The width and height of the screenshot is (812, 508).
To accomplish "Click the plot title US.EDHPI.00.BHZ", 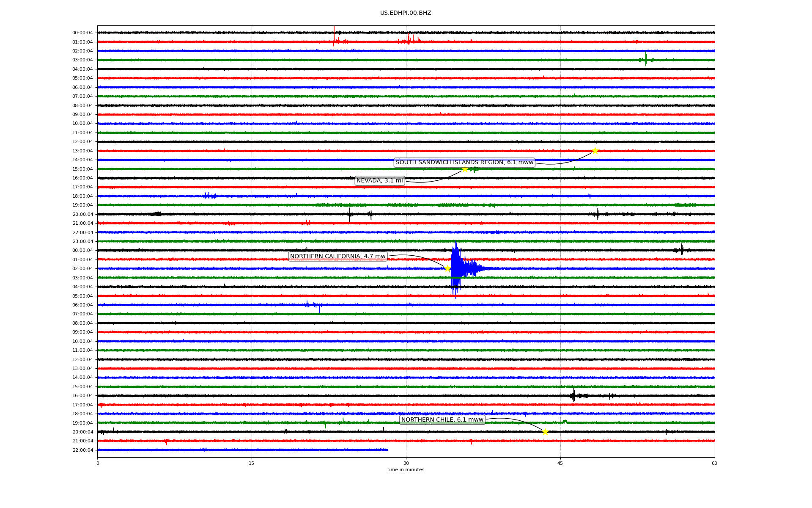I will pos(406,13).
